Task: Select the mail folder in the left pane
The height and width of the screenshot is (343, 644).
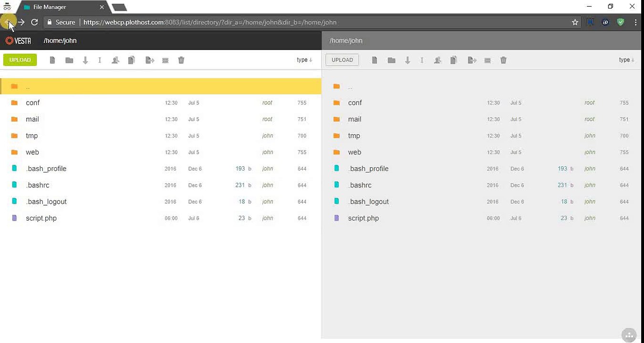Action: tap(160, 119)
